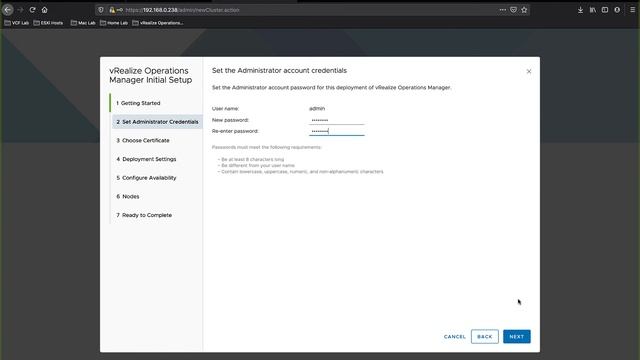Click the Pocket save icon
Screen dimensions: 640x360
coord(513,10)
